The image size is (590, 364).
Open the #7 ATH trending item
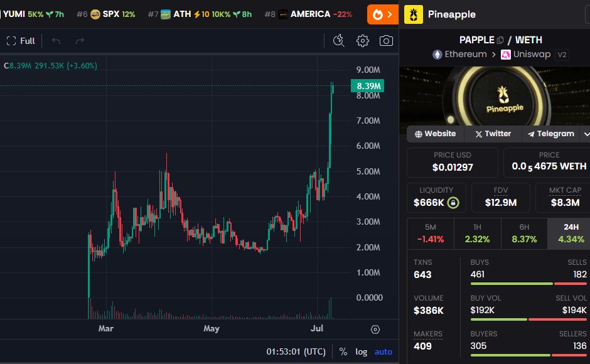click(200, 14)
